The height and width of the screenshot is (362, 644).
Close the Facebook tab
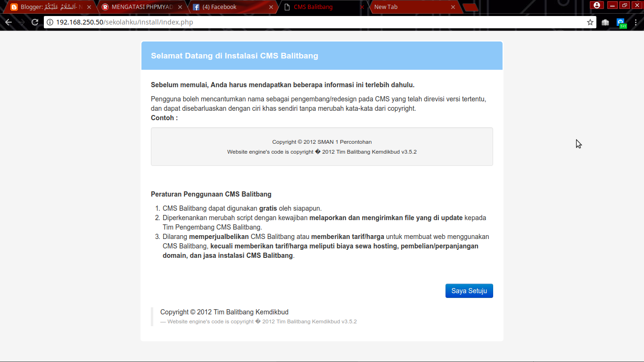271,7
